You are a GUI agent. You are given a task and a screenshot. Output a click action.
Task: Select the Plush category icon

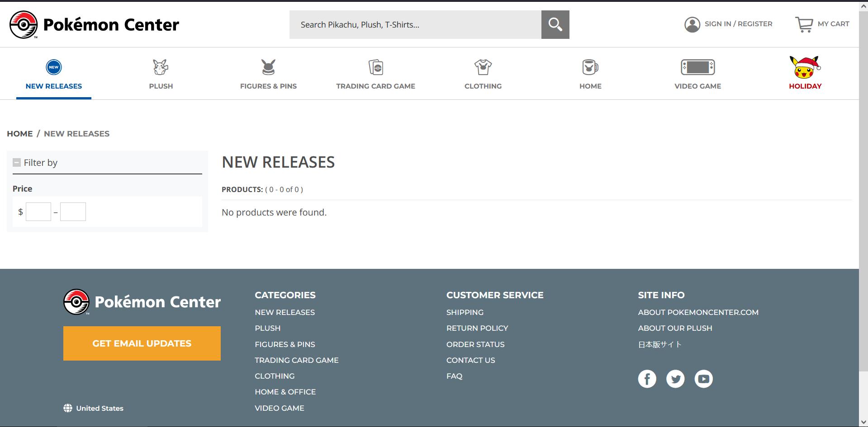pyautogui.click(x=161, y=67)
